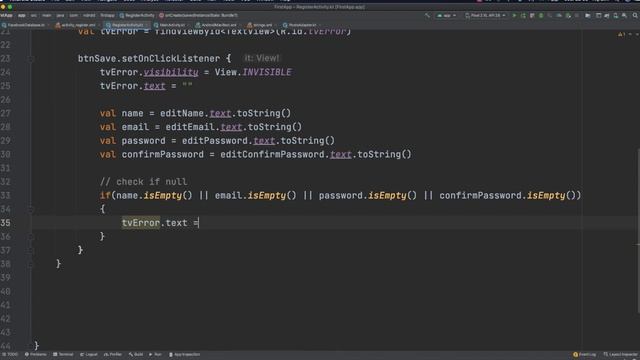
Task: Click 'confirmPassword' variable on line 30
Action: pos(162,154)
